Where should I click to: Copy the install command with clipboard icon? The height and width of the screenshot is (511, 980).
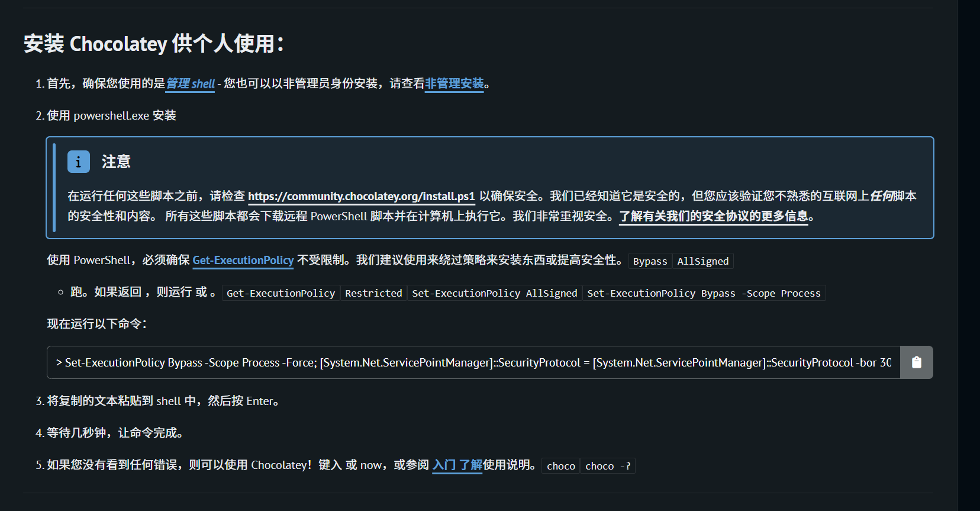[x=916, y=362]
